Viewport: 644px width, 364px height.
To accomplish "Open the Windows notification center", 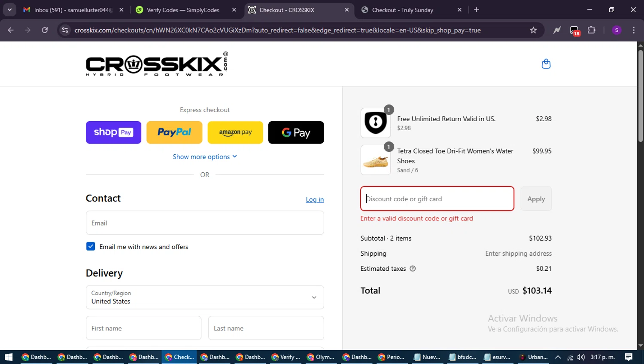I will (629, 357).
